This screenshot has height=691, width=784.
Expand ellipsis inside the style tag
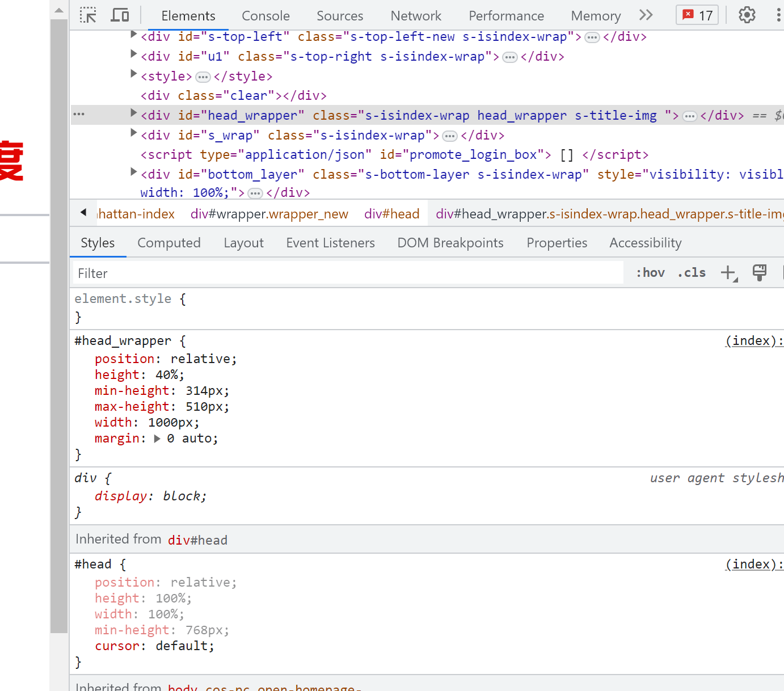coord(203,77)
